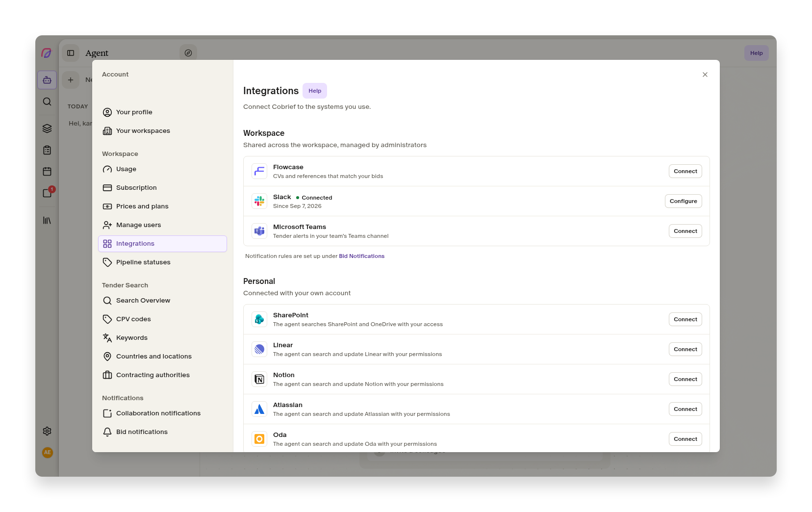Connect Microsoft Teams
Screen dimensions: 812x512
(x=685, y=231)
